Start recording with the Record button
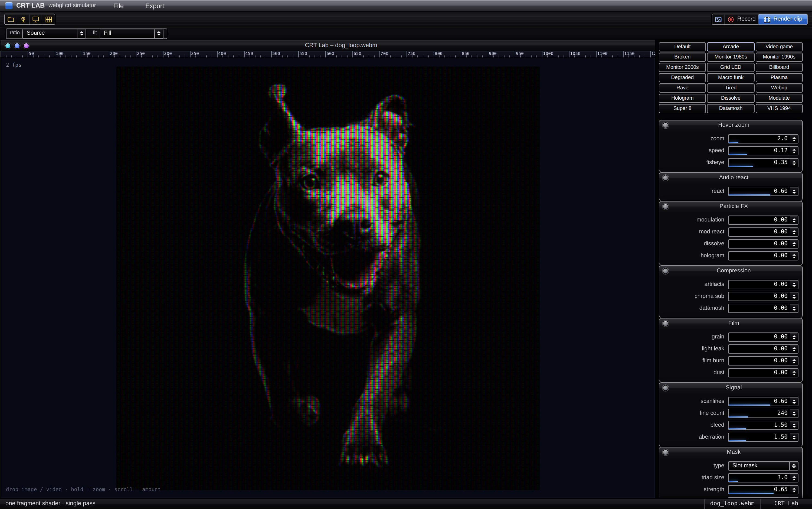Viewport: 812px width, 509px height. tap(741, 19)
